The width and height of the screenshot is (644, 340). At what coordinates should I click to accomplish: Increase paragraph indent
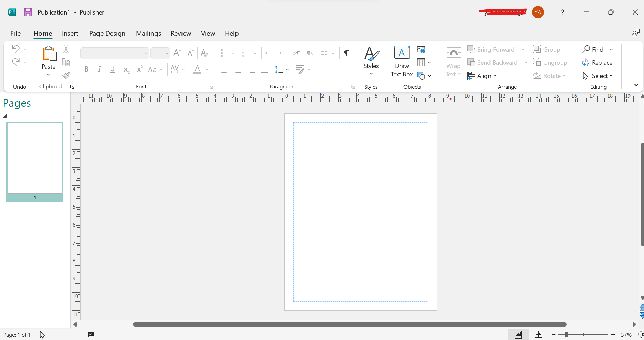282,53
